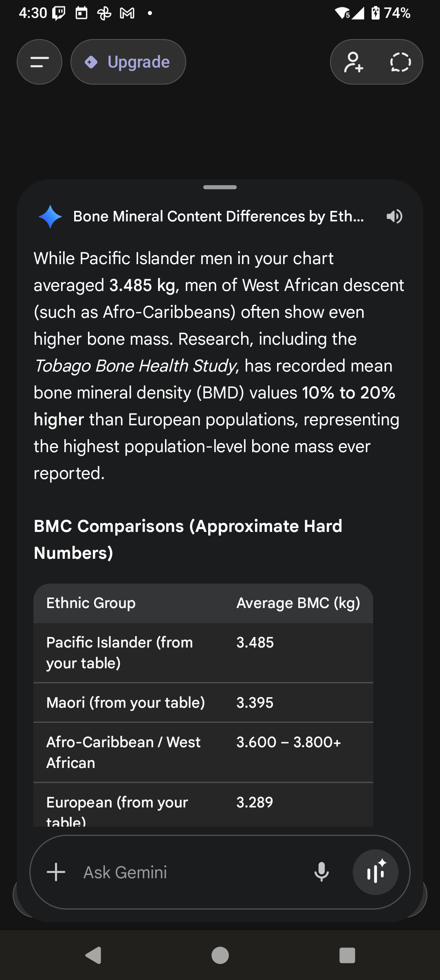Tap the Bone Mineral Content title
This screenshot has height=980, width=440.
[x=218, y=217]
